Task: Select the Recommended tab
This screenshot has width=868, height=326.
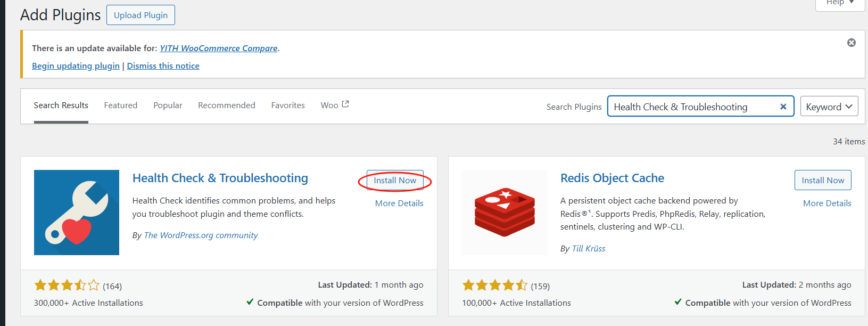Action: (x=227, y=105)
